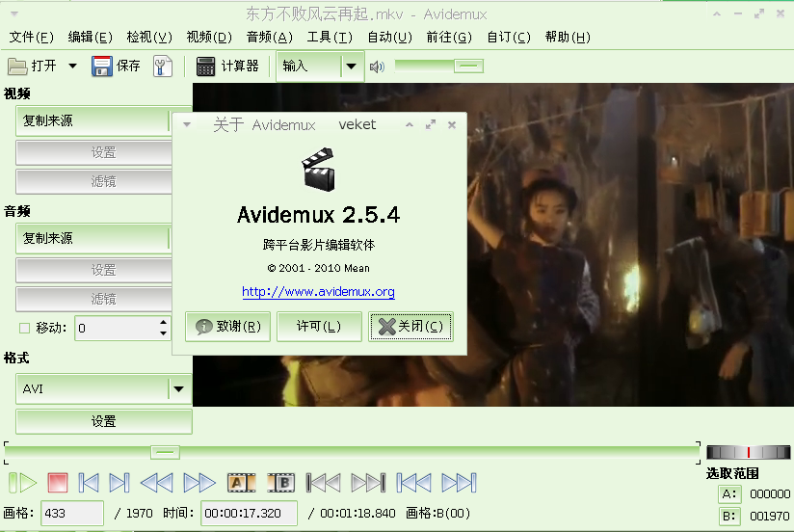This screenshot has height=532, width=794.
Task: Set selection marker A
Action: coord(242,483)
